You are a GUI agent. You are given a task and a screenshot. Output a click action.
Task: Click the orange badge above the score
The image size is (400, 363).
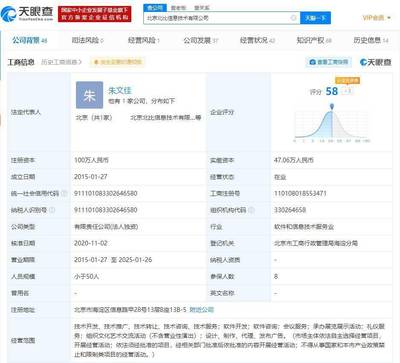[348, 80]
